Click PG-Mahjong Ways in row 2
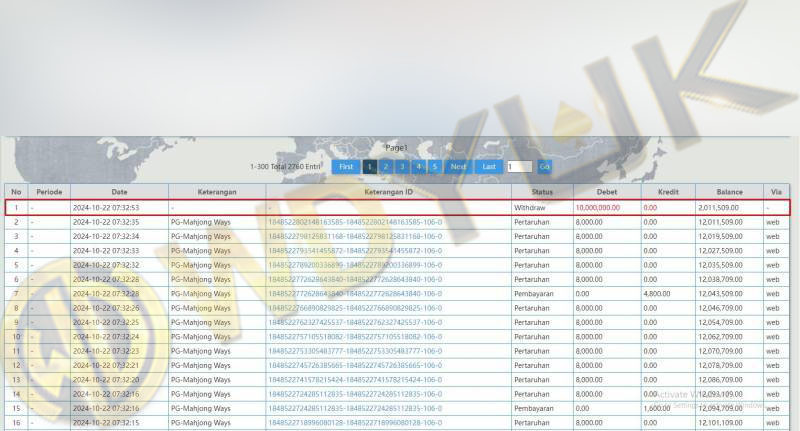Viewport: 800px width, 431px height. pyautogui.click(x=201, y=222)
